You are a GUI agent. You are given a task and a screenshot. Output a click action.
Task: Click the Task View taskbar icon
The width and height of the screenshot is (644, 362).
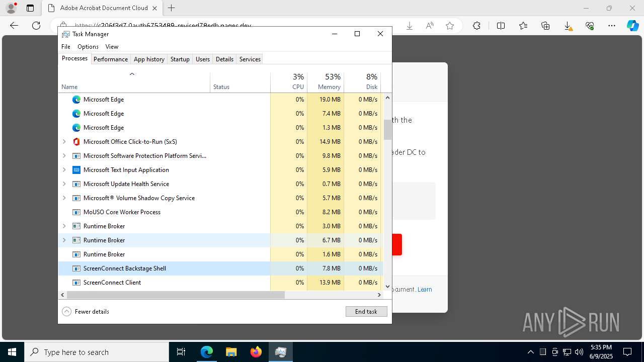pyautogui.click(x=181, y=352)
